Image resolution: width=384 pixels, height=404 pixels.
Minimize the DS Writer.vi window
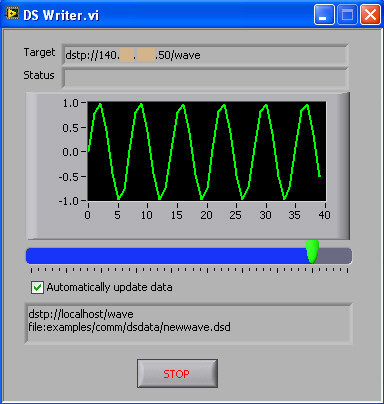324,15
